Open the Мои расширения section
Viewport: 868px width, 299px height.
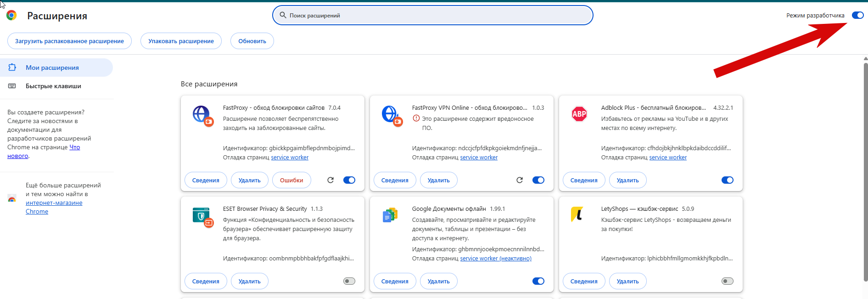click(56, 68)
